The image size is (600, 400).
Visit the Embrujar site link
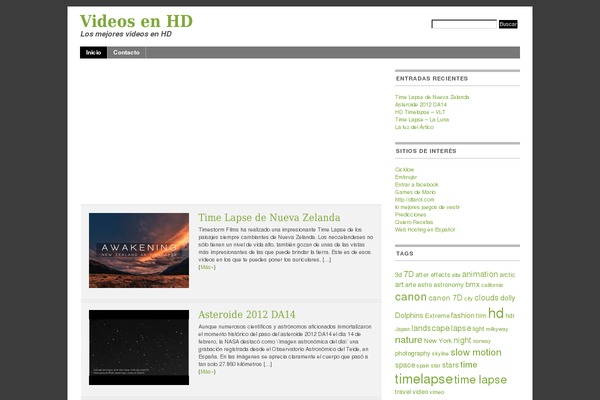click(406, 177)
